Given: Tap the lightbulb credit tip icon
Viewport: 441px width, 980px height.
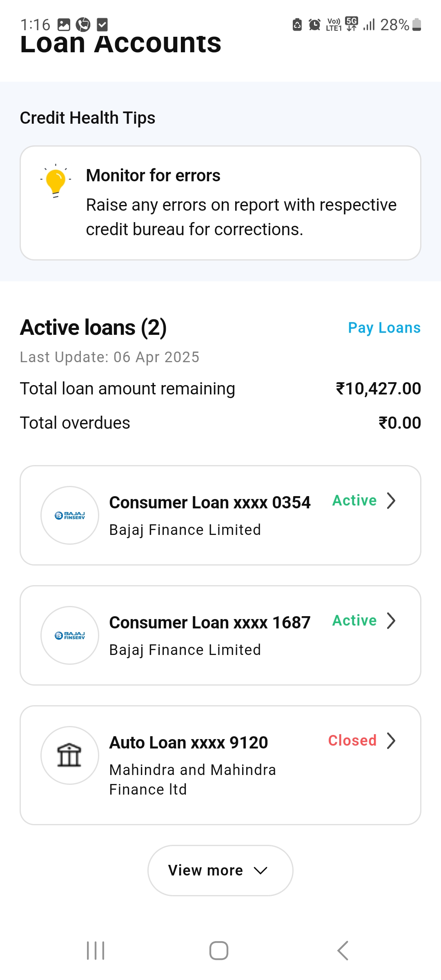Looking at the screenshot, I should pyautogui.click(x=56, y=180).
